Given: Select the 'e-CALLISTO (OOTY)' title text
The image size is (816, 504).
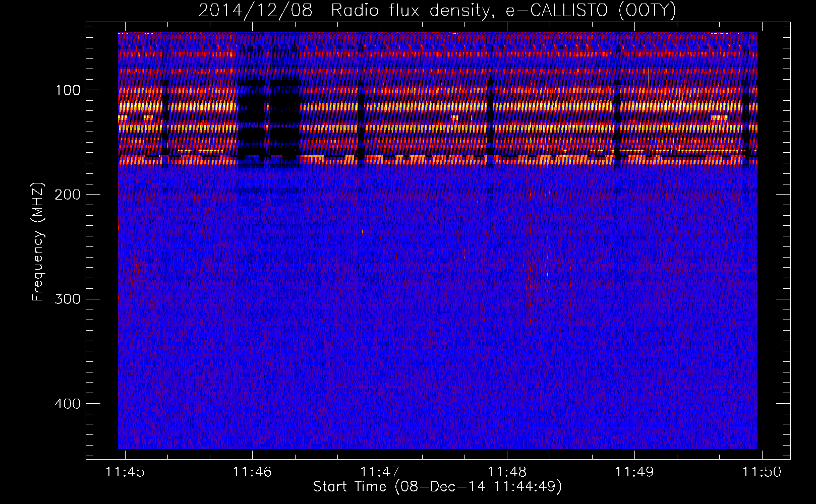Looking at the screenshot, I should point(591,11).
